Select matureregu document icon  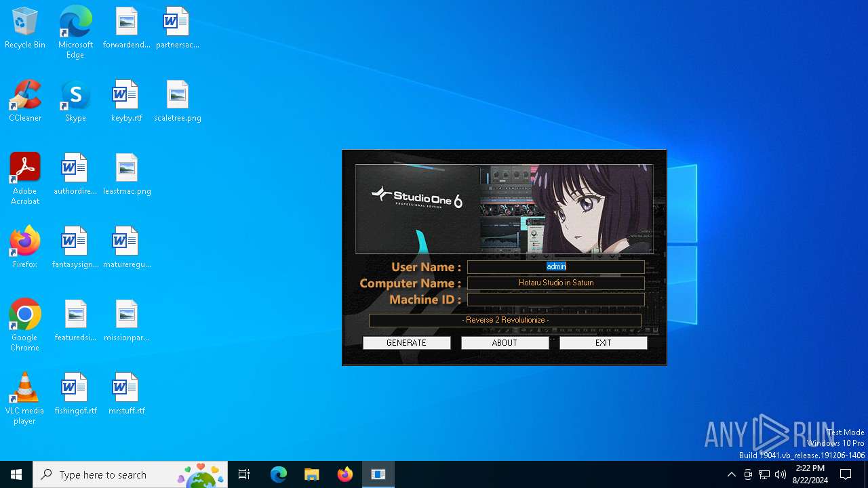tap(127, 248)
